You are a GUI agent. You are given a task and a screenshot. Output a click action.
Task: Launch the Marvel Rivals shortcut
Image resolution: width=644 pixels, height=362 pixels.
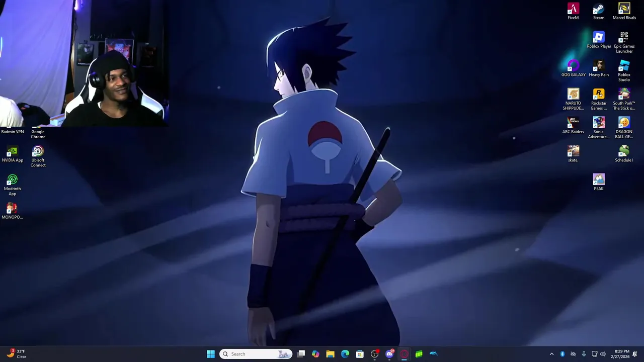pos(624,12)
